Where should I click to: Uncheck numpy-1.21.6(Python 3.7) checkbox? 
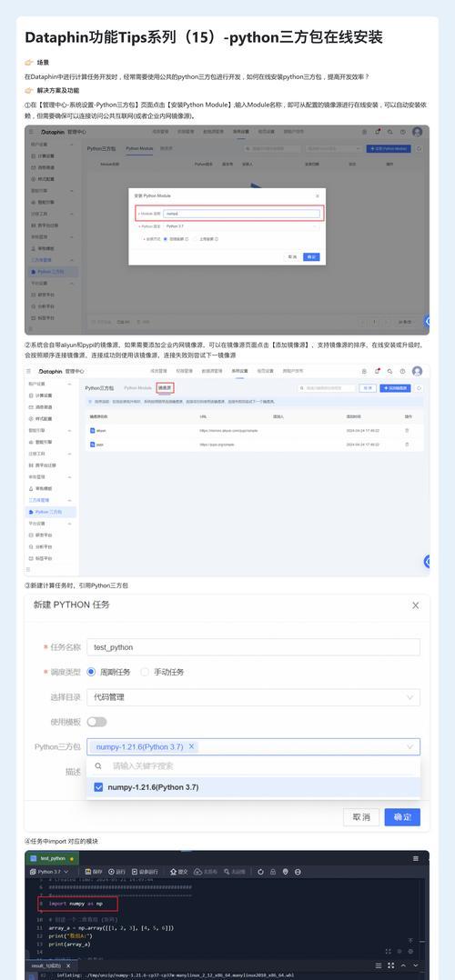click(98, 787)
